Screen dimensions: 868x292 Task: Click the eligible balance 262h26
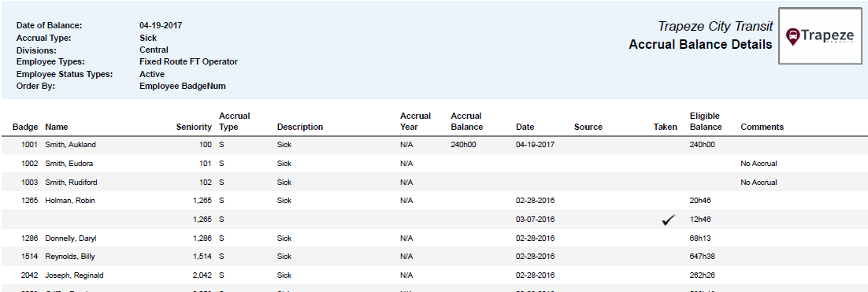pos(703,275)
